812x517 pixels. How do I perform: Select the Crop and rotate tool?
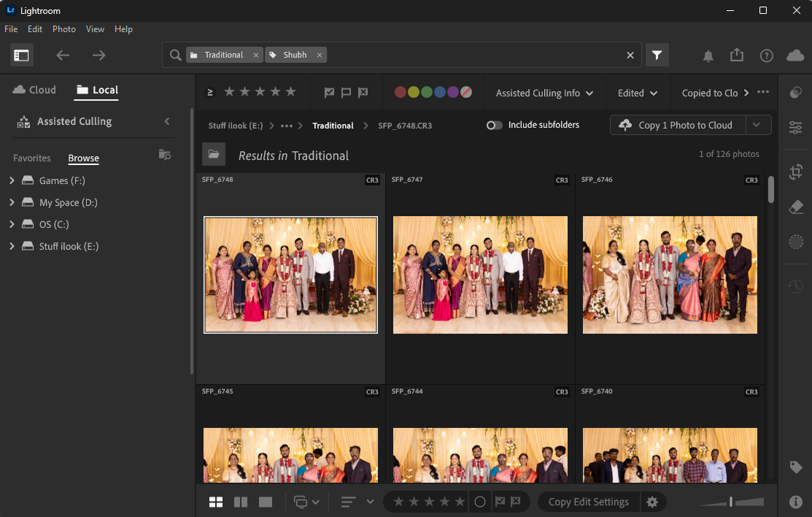click(796, 172)
